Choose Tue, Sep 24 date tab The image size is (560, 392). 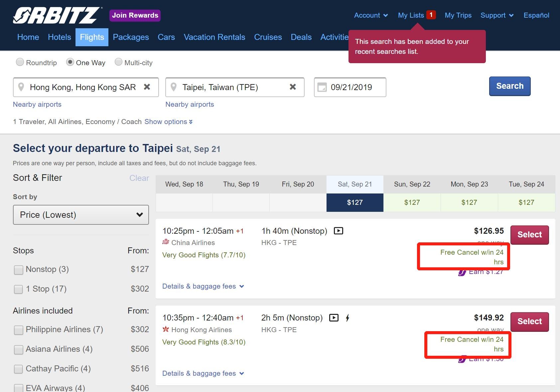pyautogui.click(x=526, y=194)
